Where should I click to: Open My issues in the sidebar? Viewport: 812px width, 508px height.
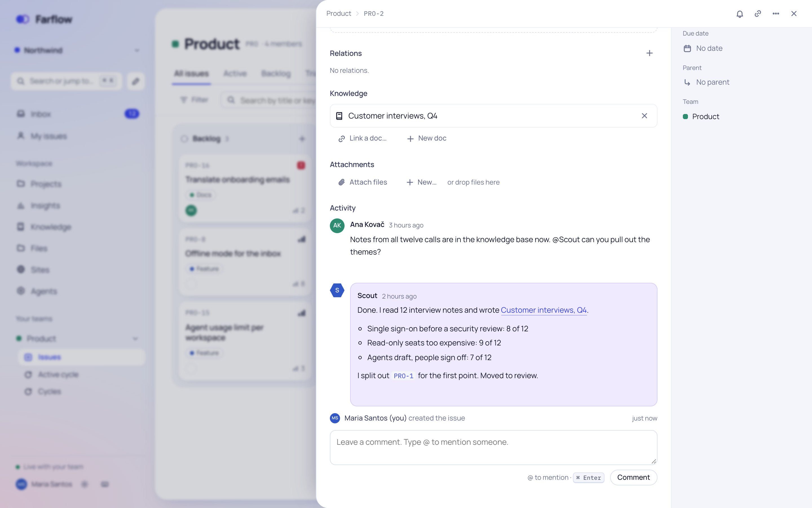click(78, 136)
